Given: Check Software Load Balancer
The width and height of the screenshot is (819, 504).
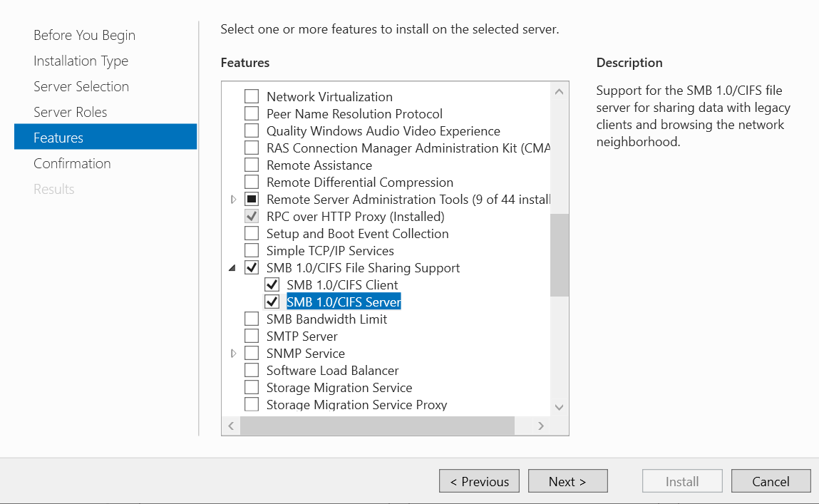Looking at the screenshot, I should pyautogui.click(x=251, y=370).
